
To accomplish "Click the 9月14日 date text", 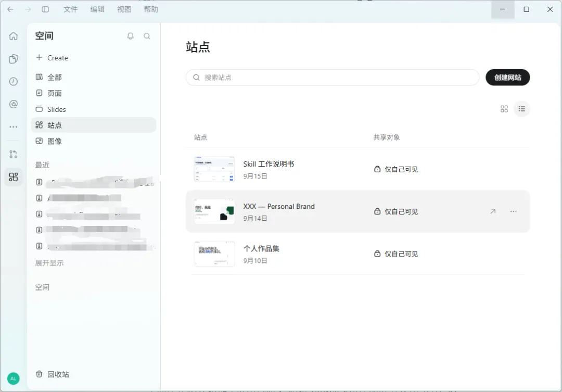I will (x=255, y=219).
